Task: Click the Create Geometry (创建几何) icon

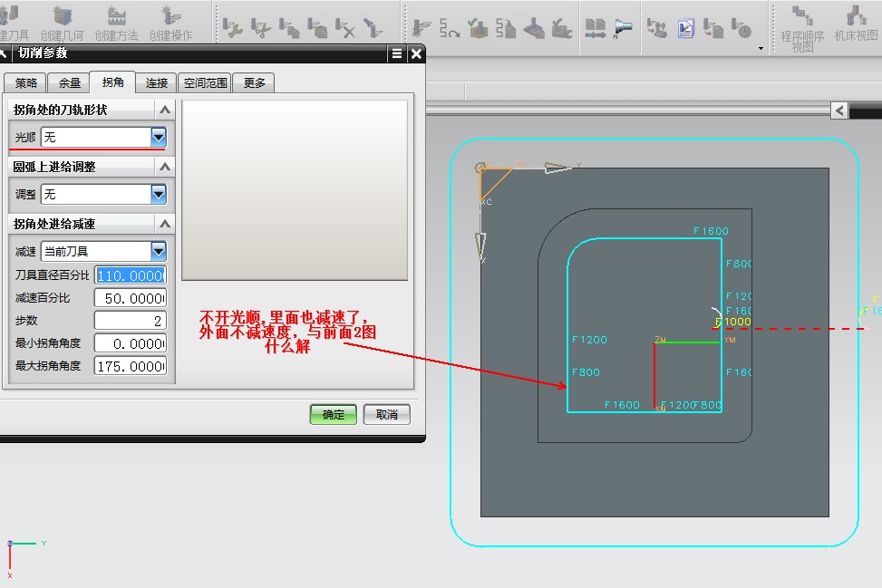Action: click(62, 22)
